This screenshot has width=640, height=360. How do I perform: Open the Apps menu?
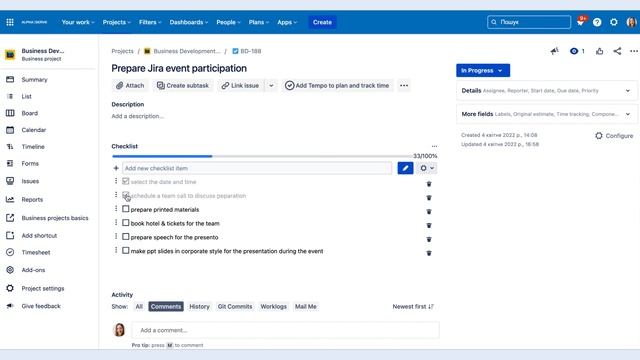tap(287, 22)
